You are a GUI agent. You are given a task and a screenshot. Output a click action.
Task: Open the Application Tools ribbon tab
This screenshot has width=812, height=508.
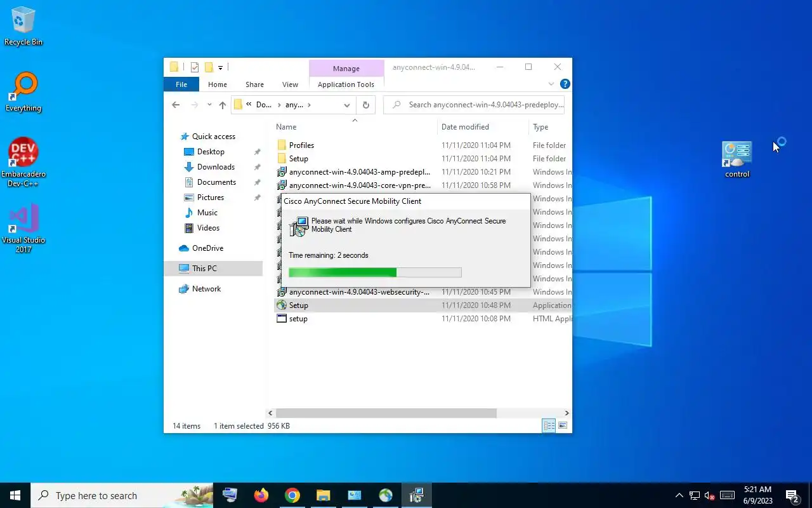coord(346,84)
